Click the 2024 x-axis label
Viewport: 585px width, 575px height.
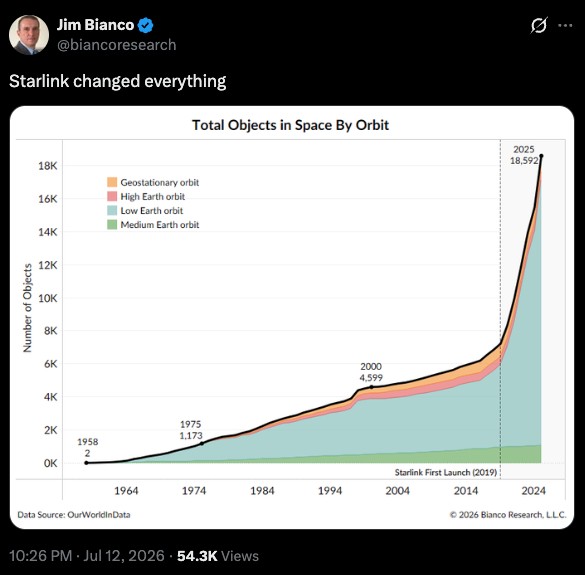click(x=534, y=490)
